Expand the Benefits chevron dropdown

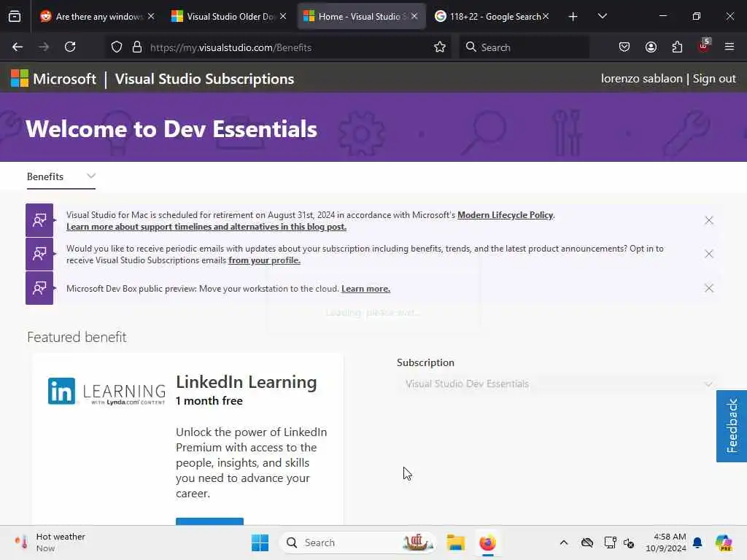tap(91, 176)
